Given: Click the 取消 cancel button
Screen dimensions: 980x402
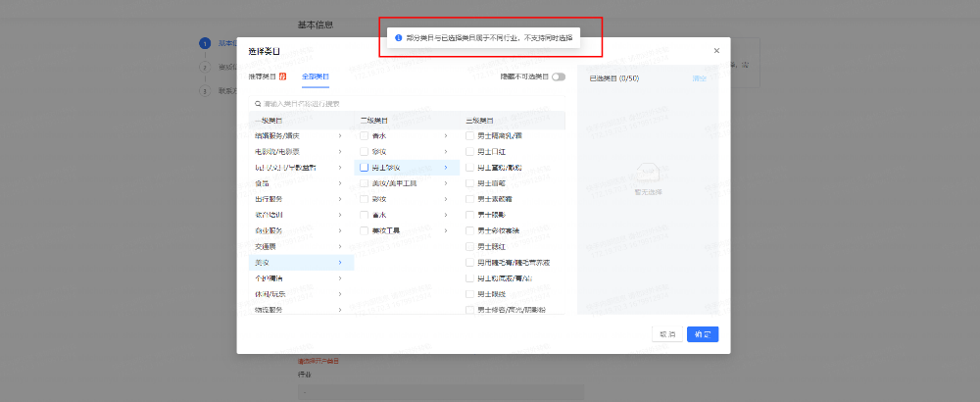Looking at the screenshot, I should (667, 334).
